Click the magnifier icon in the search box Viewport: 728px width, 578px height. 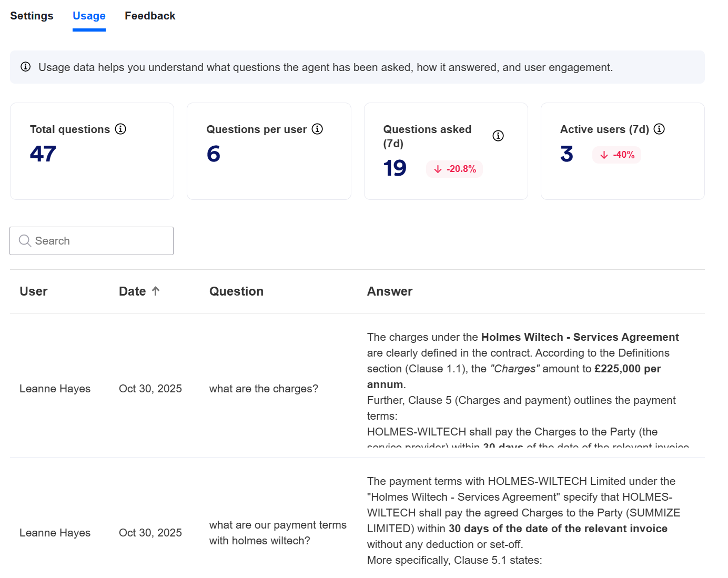click(x=25, y=241)
